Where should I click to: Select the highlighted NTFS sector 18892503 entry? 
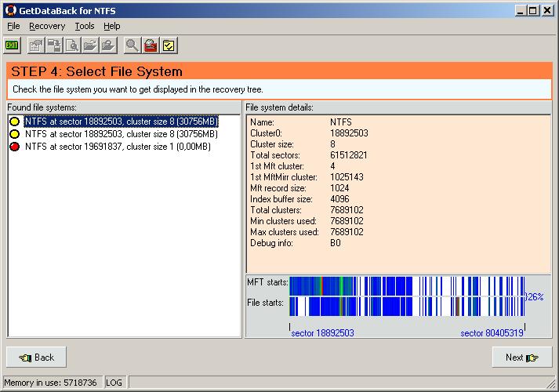(122, 122)
